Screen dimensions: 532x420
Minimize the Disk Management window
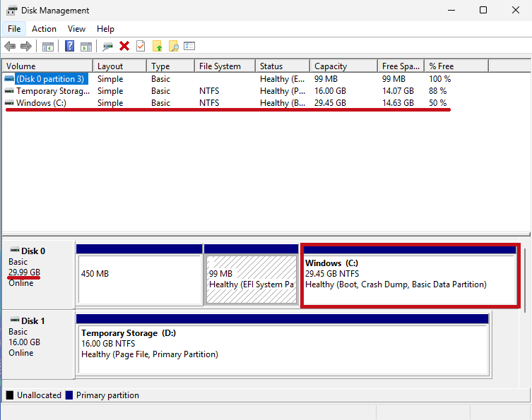point(451,10)
